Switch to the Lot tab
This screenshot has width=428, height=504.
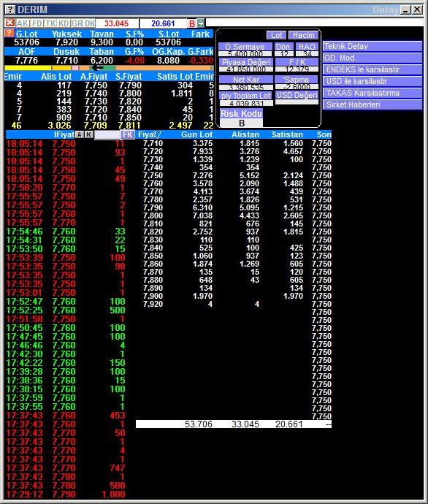[276, 35]
